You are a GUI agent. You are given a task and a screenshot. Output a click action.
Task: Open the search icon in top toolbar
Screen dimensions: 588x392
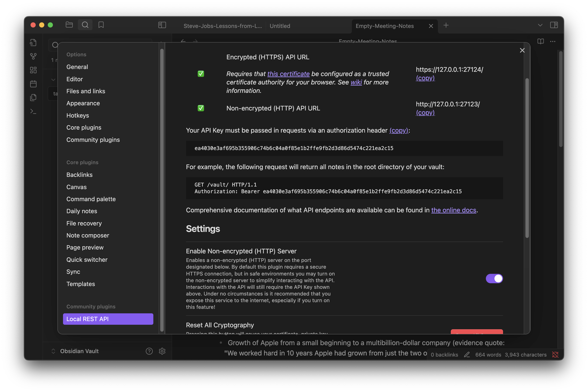[x=85, y=25]
